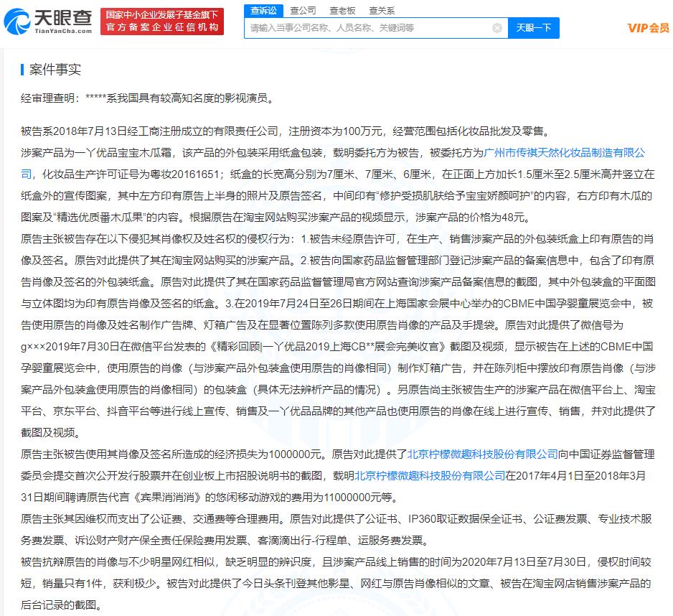Switch to the 查公司 tab
Screen dimensions: 673x616
tap(303, 10)
